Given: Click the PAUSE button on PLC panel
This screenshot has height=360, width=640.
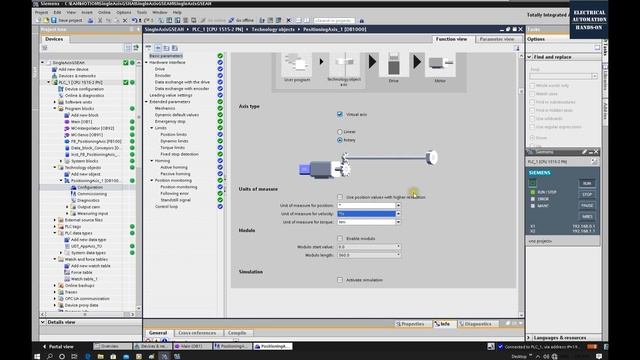Looking at the screenshot, I should (x=587, y=206).
